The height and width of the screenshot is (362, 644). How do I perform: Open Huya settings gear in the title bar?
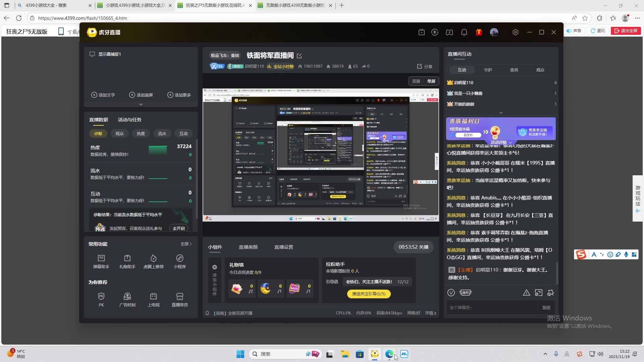point(515,32)
